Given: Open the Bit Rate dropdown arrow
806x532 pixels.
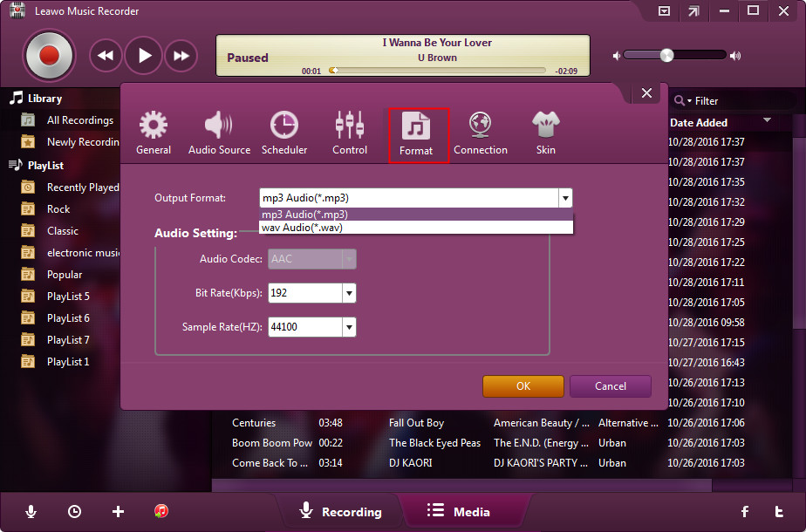Looking at the screenshot, I should (349, 293).
